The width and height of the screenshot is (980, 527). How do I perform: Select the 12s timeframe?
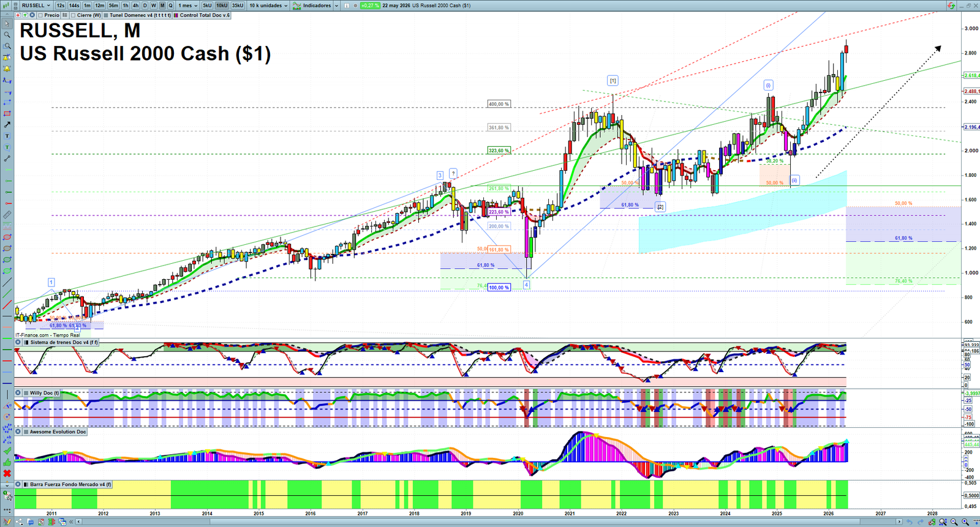pos(60,6)
